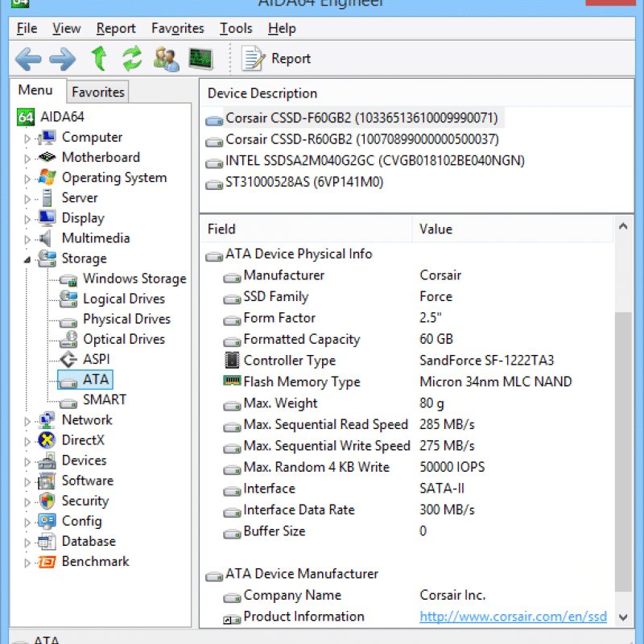The width and height of the screenshot is (644, 644).
Task: Click the Report toolbar button
Action: [276, 59]
